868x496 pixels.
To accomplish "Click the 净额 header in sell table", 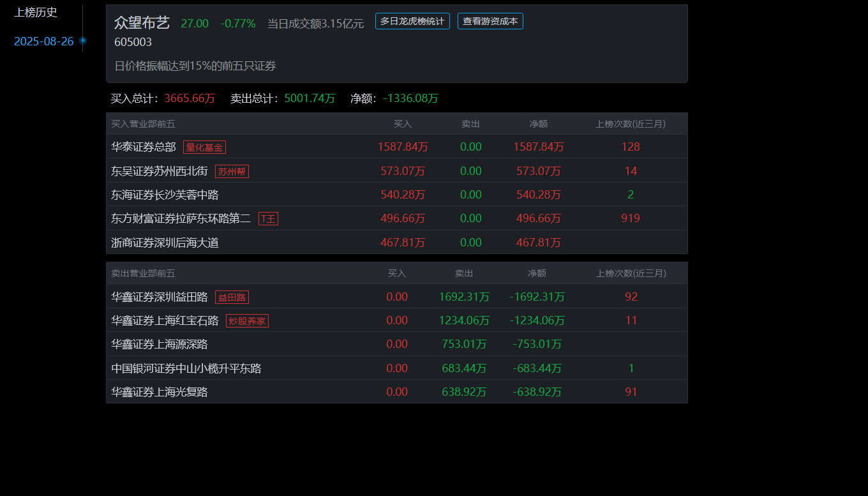I will click(x=537, y=273).
